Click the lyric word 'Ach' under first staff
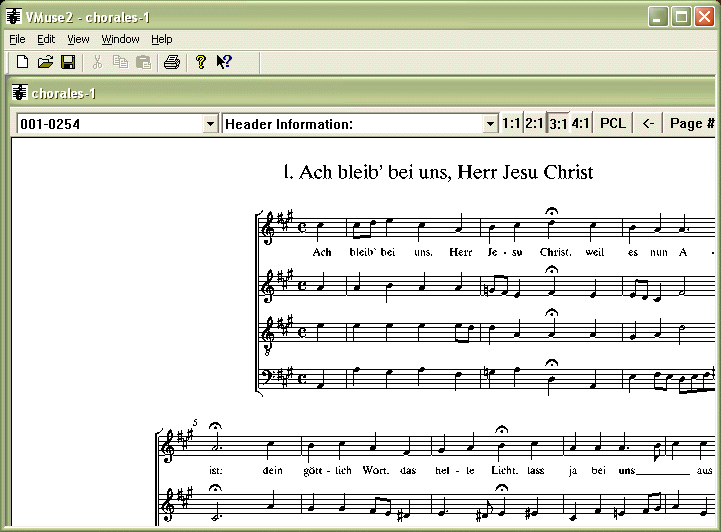 click(322, 252)
